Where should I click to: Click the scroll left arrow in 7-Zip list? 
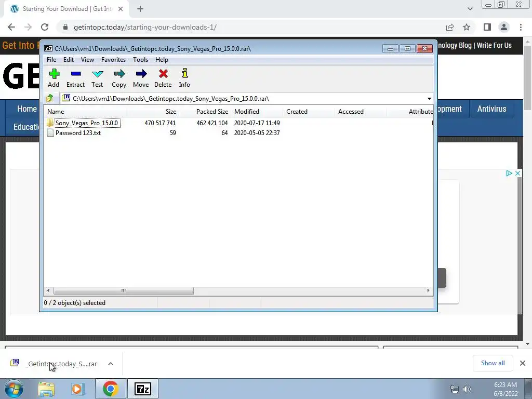pyautogui.click(x=48, y=291)
